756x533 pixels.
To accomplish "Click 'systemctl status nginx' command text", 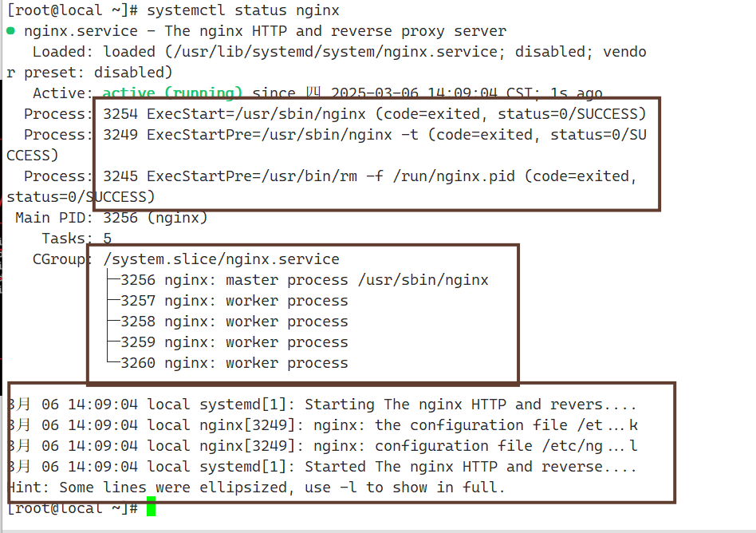I will tap(243, 10).
